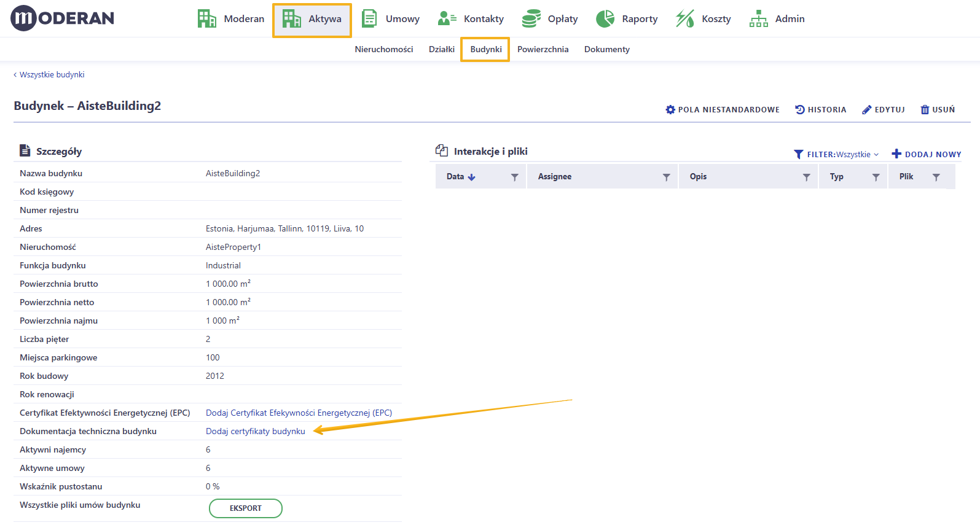Screen dimensions: 980x525
Task: Click the Edytuj pencil icon
Action: (x=867, y=109)
